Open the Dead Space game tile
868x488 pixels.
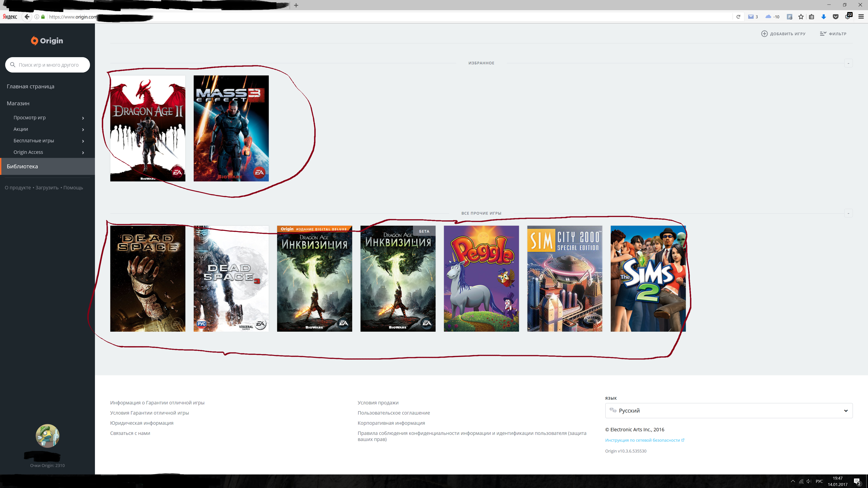click(148, 279)
